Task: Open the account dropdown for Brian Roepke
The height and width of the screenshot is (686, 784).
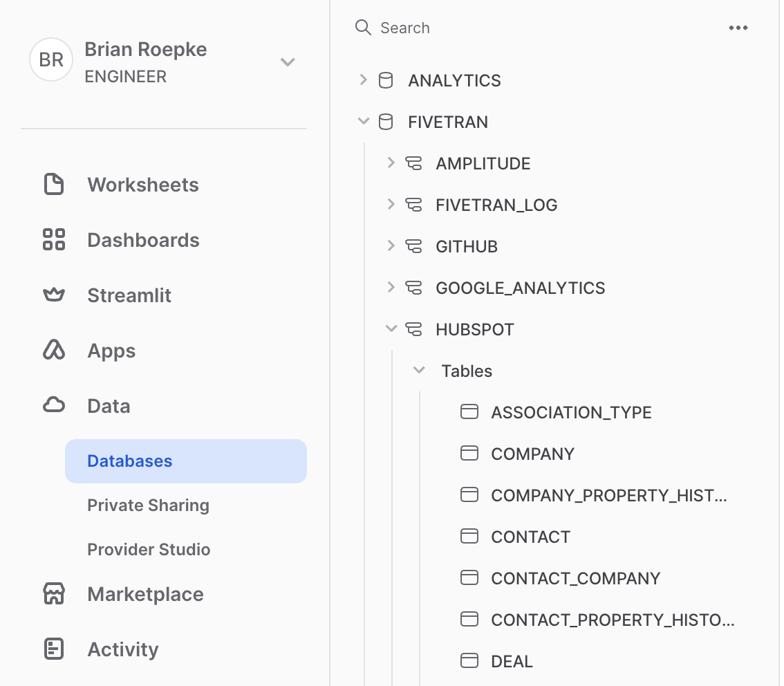Action: pos(288,62)
